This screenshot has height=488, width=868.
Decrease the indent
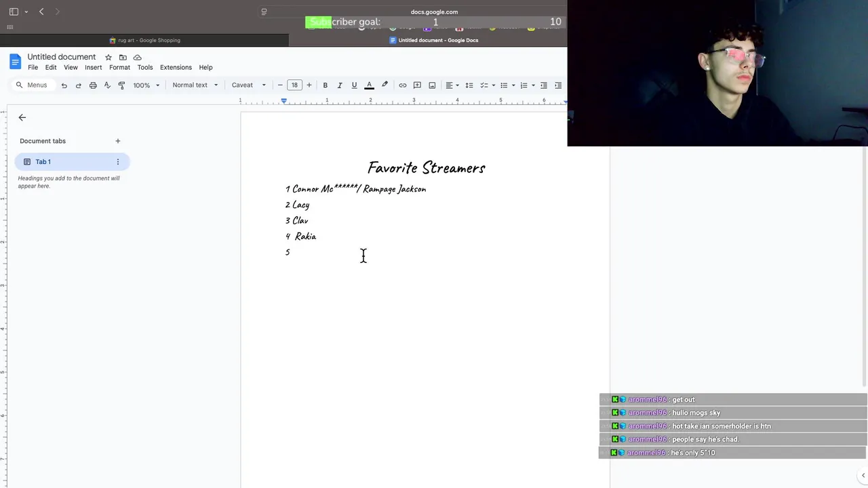[543, 85]
